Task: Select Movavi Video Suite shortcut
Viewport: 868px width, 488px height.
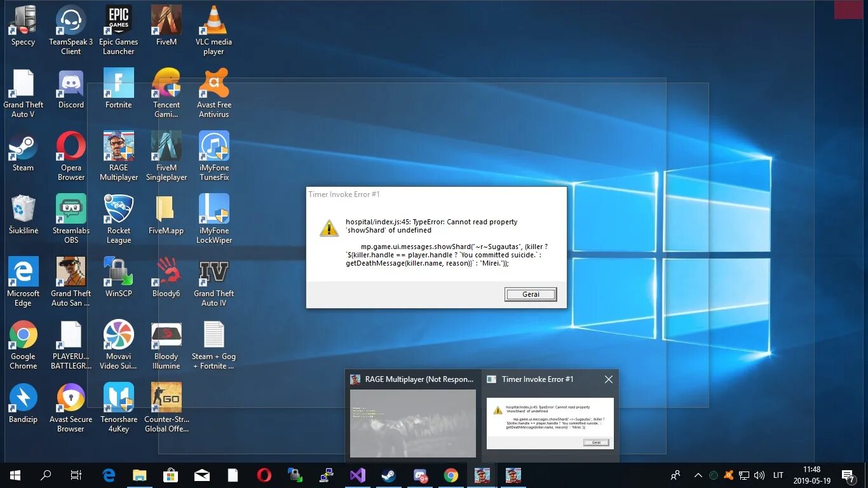Action: 119,344
